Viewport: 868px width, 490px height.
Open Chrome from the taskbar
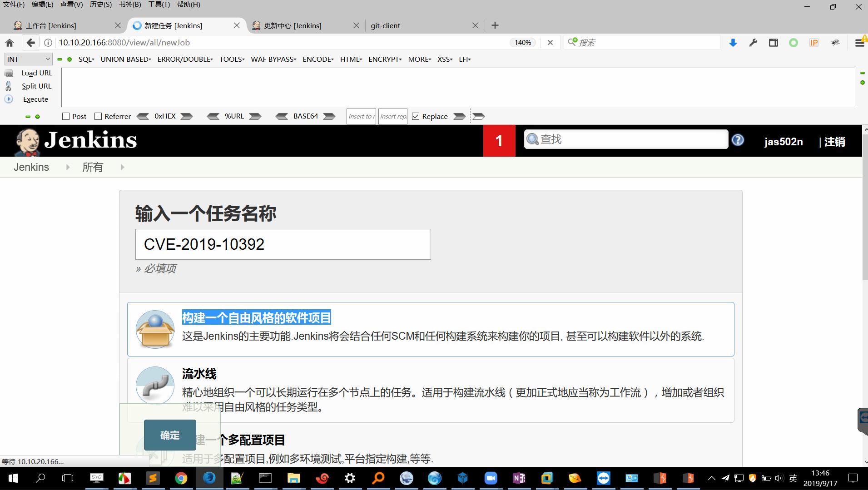pos(181,478)
